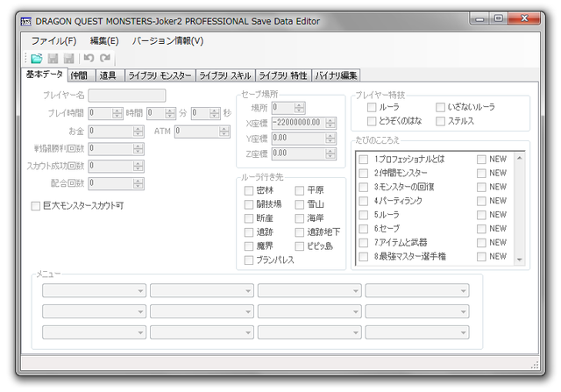Viewport: 561px width, 392px height.
Task: Check the 魔界 destination checkbox
Action: [x=249, y=246]
